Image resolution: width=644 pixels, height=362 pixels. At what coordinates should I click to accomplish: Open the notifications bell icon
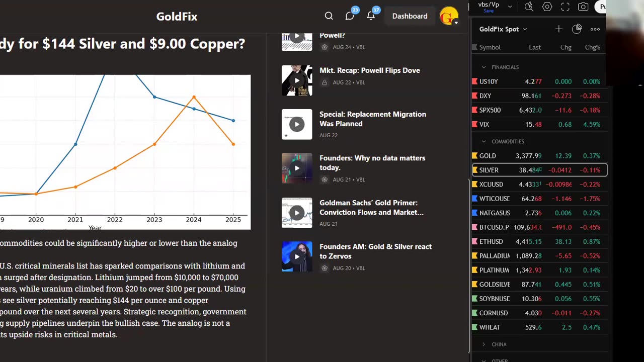click(371, 16)
